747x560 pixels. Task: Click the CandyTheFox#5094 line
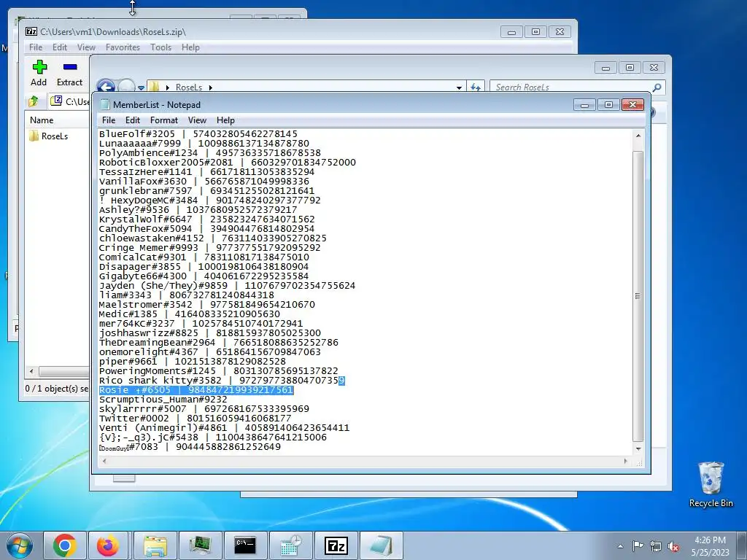point(206,228)
